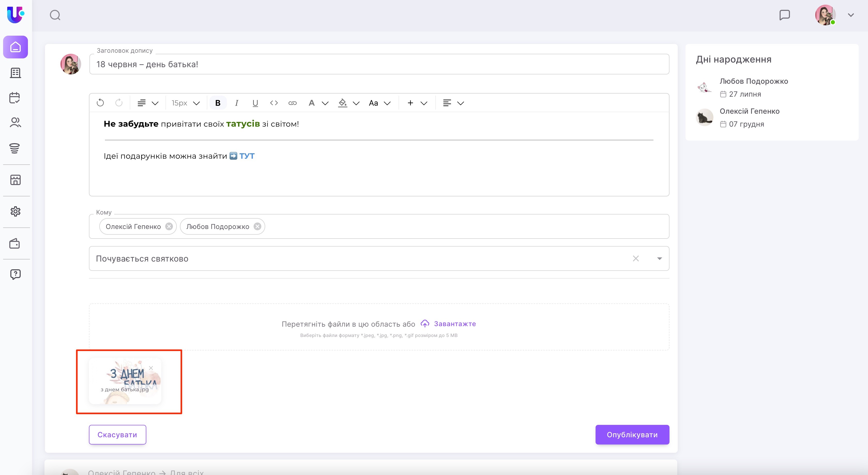Remove Олексій Гепенко from recipients

click(169, 226)
